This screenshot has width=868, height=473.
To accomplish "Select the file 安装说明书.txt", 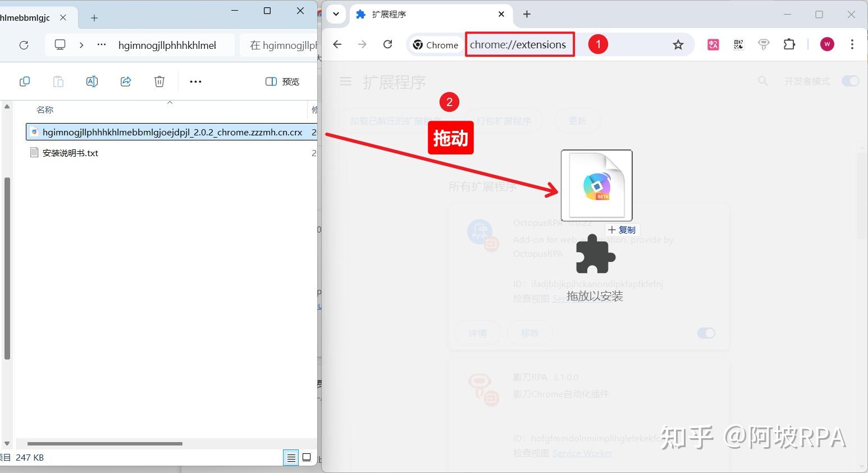I will point(70,152).
